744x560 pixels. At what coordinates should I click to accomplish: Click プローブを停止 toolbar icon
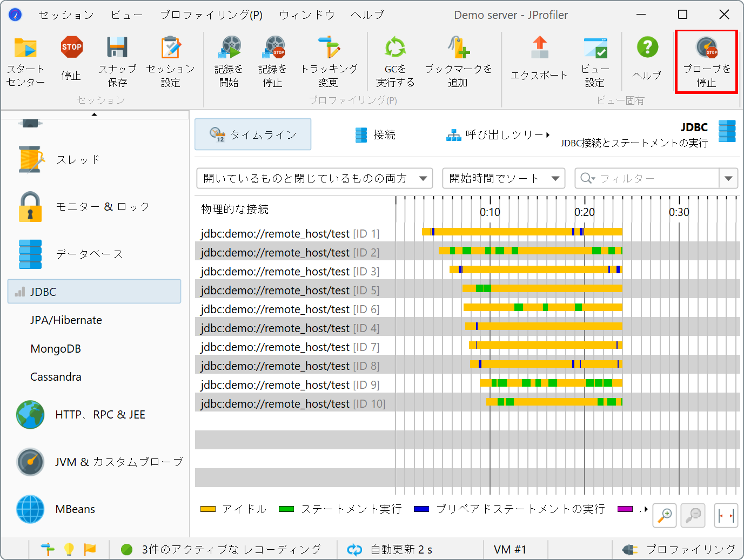tap(707, 48)
